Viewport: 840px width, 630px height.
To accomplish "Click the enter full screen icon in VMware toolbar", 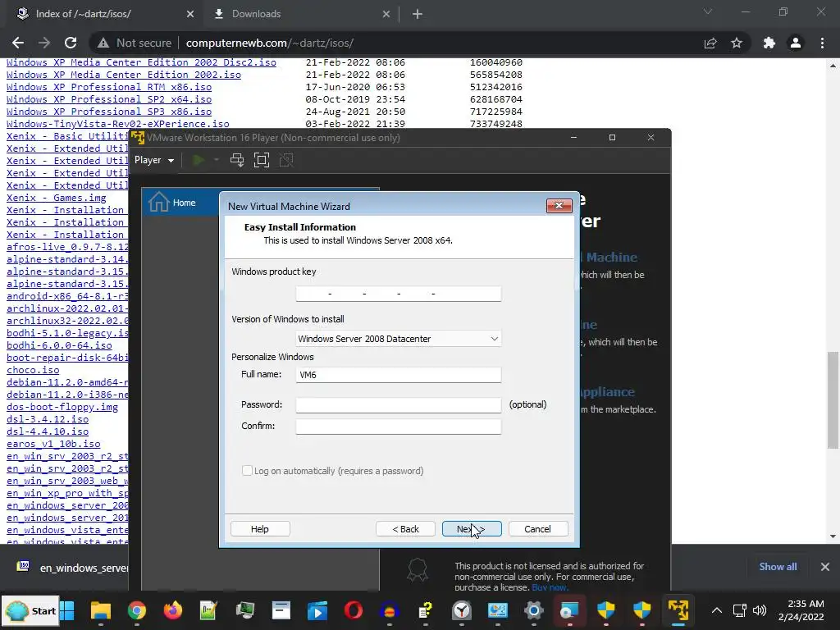I will pos(262,160).
